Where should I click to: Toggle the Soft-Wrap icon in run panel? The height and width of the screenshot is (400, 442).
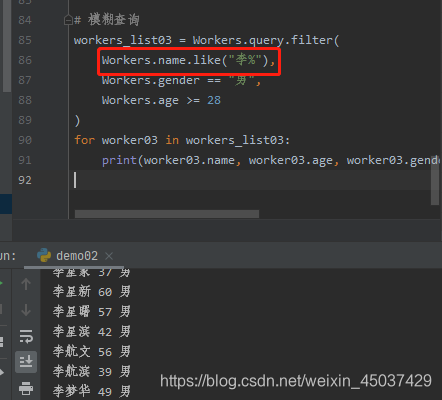26,336
